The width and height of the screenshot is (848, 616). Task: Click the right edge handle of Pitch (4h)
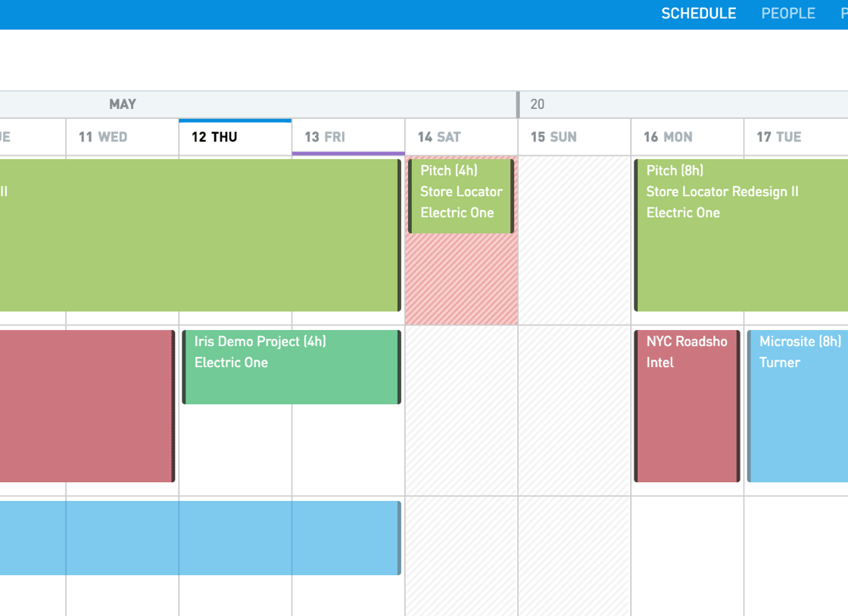point(512,196)
